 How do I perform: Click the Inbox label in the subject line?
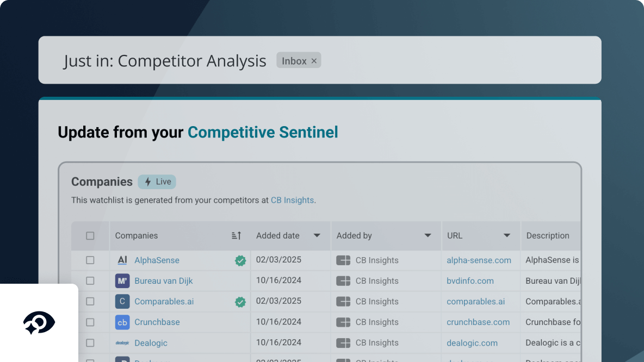coord(294,60)
